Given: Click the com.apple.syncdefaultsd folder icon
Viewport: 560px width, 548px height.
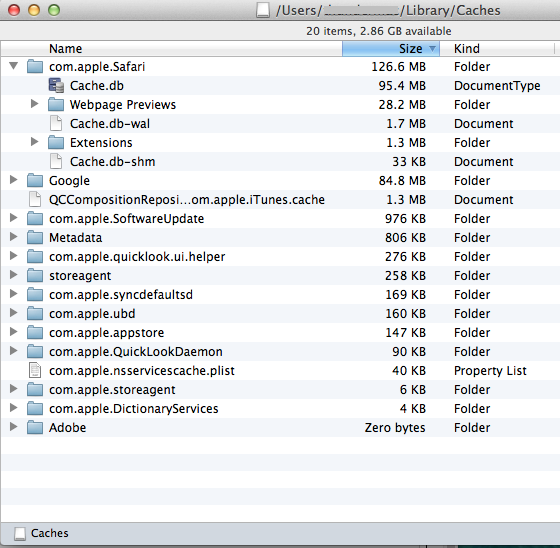Looking at the screenshot, I should click(x=35, y=294).
